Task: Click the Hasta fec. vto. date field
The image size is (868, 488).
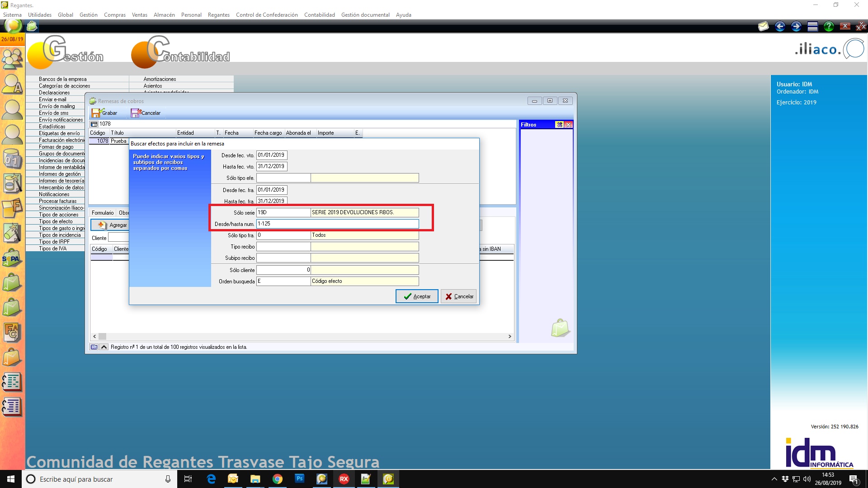Action: coord(272,166)
